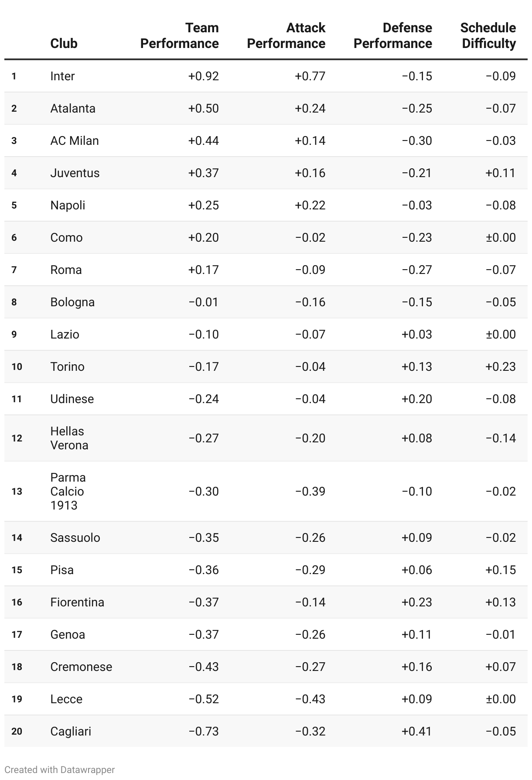Screen dimensions: 532x780
Task: Select the Juventus row name
Action: [x=75, y=173]
